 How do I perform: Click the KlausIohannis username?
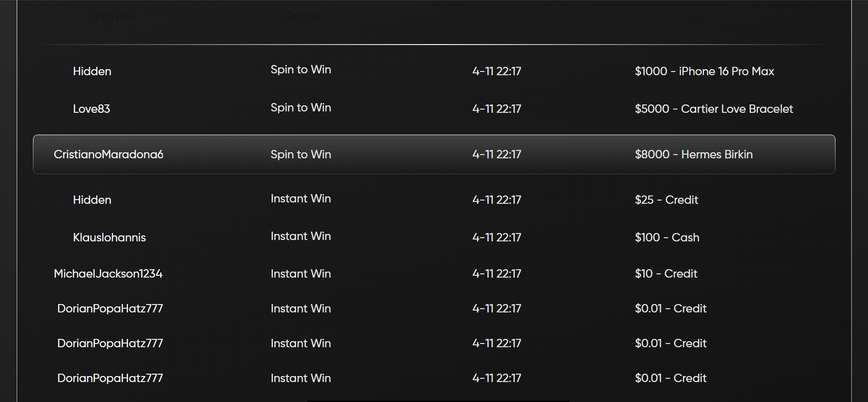pyautogui.click(x=110, y=237)
